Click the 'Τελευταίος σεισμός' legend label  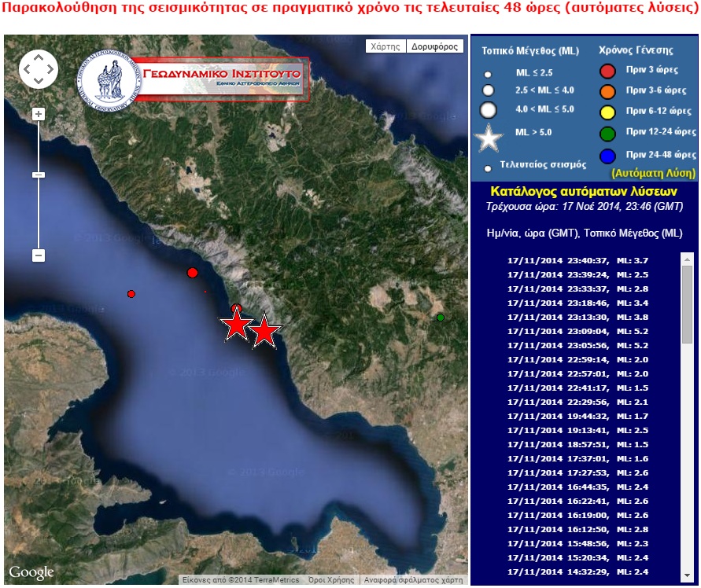(543, 164)
